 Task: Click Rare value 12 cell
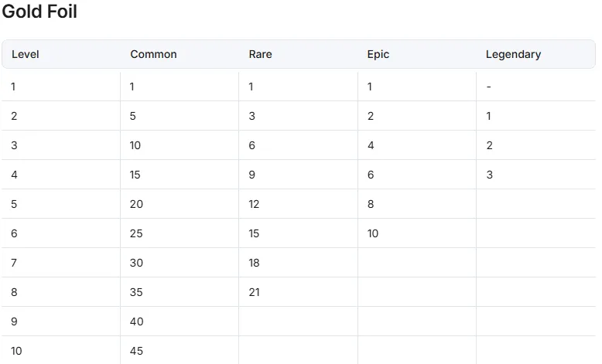click(254, 204)
